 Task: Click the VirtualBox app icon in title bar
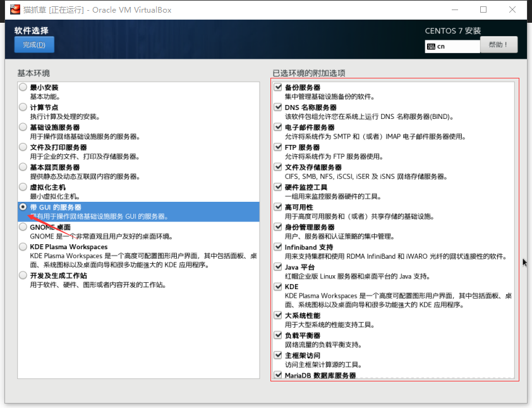15,9
